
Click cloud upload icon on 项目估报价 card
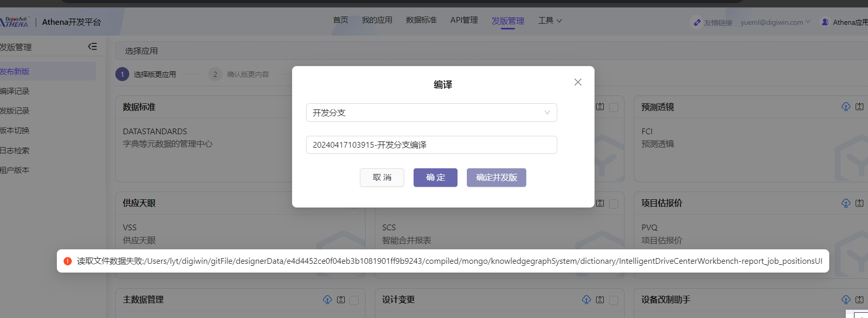click(846, 203)
